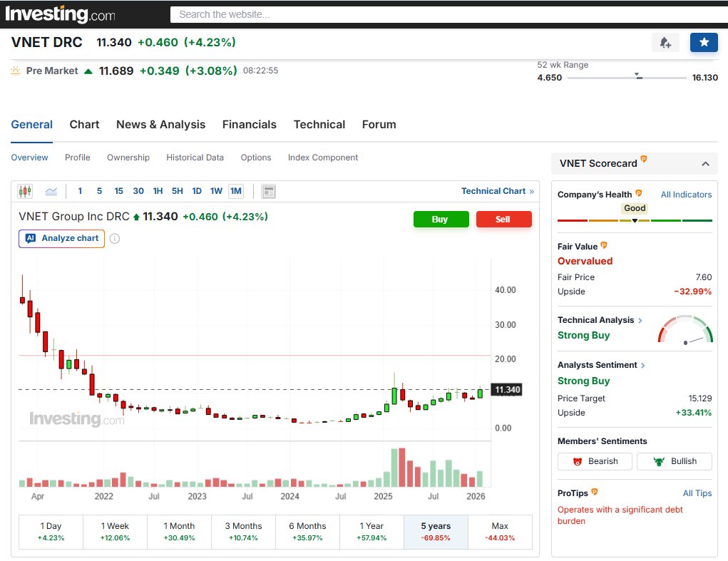Select the 6 Months performance range

[307, 532]
